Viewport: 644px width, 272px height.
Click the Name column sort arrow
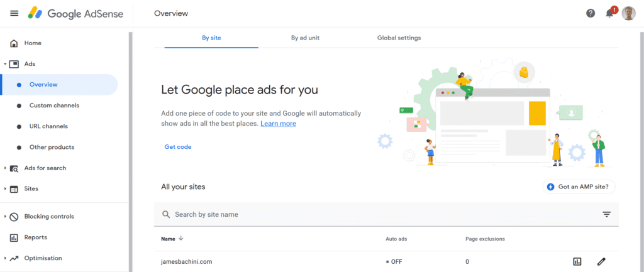coord(181,239)
